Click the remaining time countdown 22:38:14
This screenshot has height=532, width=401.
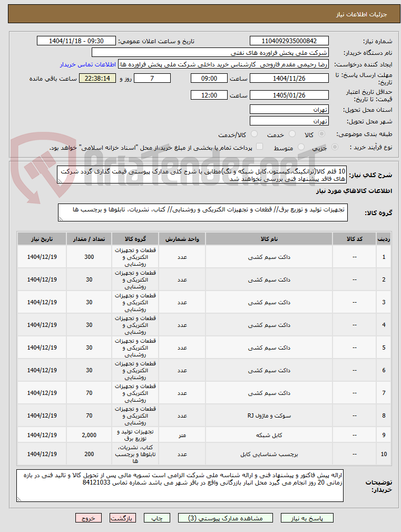click(x=97, y=79)
